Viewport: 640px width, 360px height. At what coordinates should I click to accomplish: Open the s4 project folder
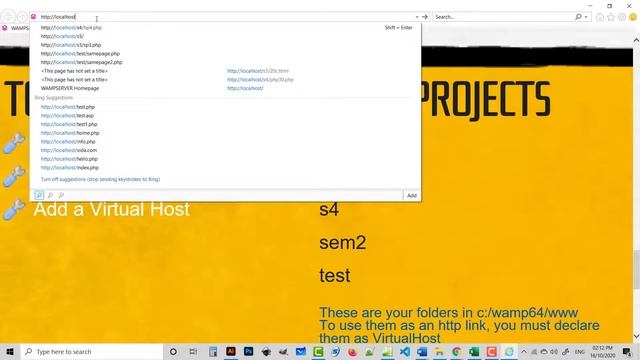329,209
